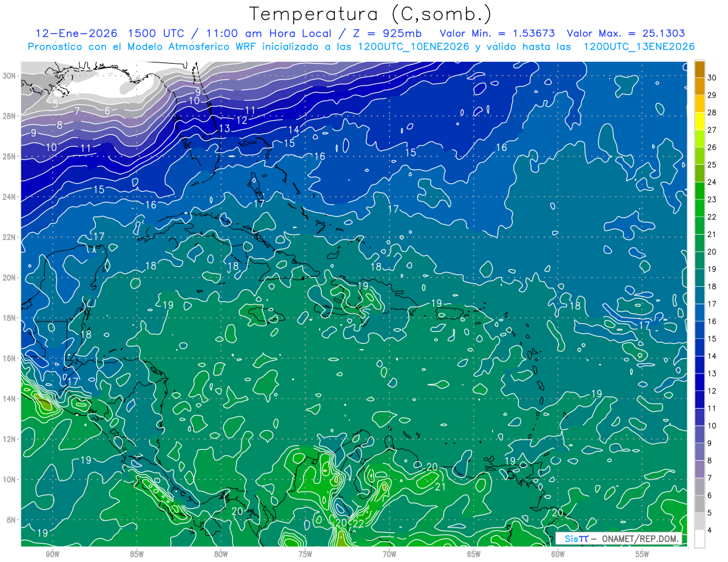The width and height of the screenshot is (728, 562).
Task: Click the contour label 21 on the map
Action: pyautogui.click(x=440, y=486)
